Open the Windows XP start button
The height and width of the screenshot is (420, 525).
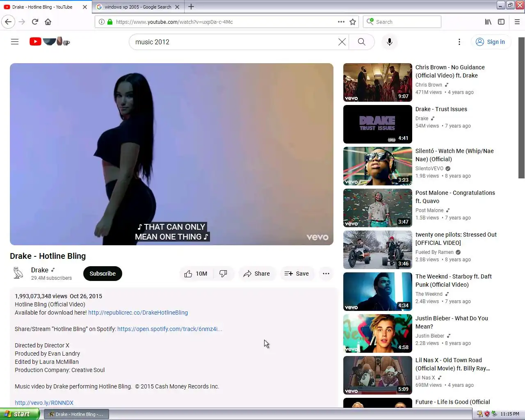tap(20, 414)
